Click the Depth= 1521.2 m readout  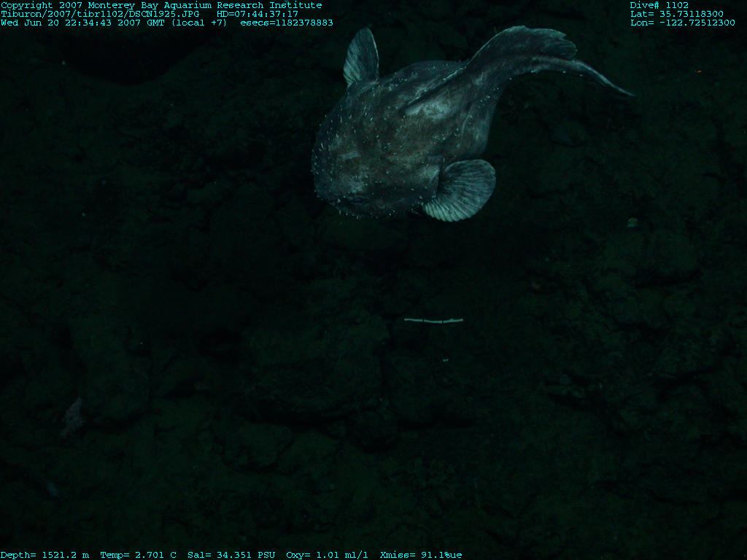click(44, 555)
